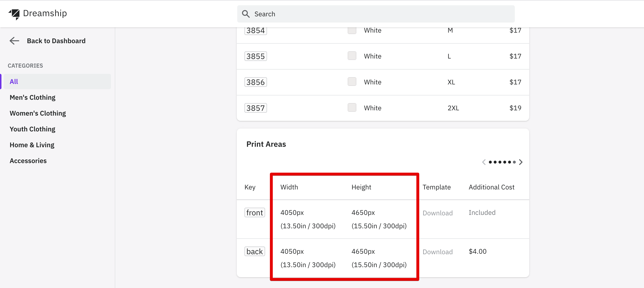Viewport: 644px width, 288px height.
Task: Select the first carousel dot
Action: [490, 162]
